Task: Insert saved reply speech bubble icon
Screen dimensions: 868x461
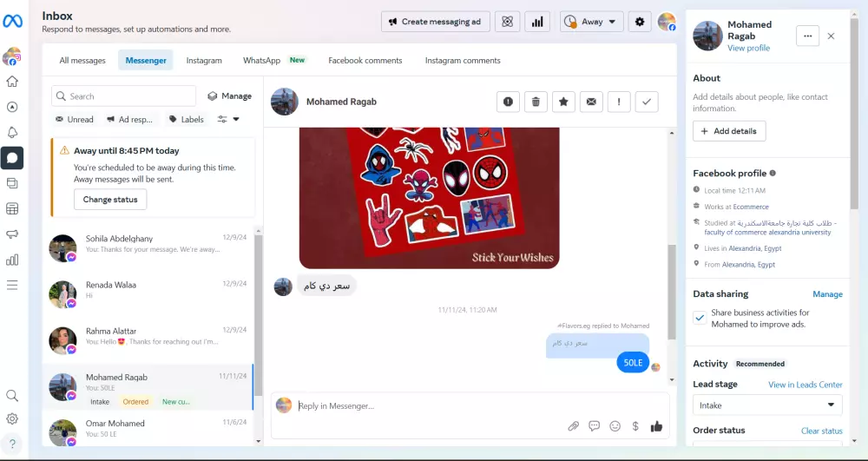Action: click(x=595, y=426)
